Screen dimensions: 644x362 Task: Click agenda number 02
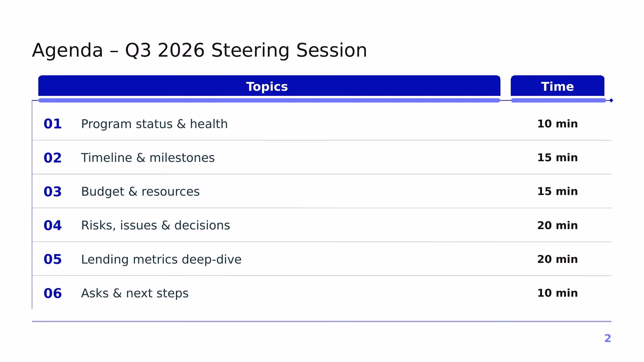pos(53,158)
